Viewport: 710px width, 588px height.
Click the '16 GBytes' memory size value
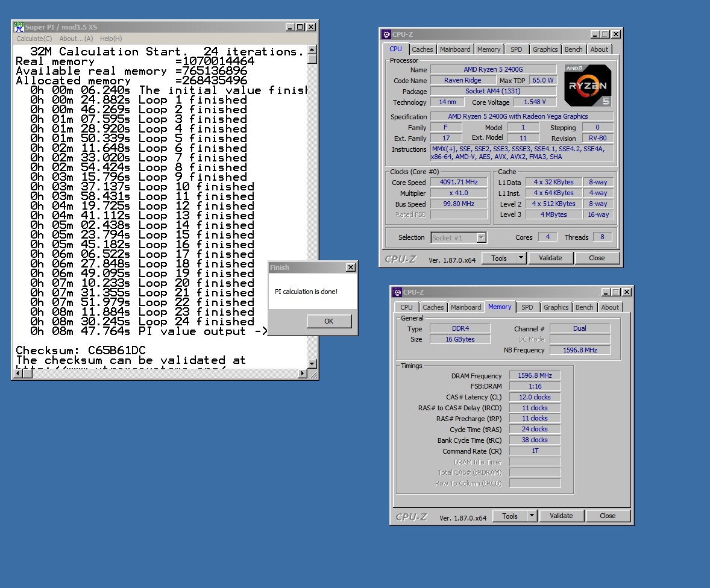pyautogui.click(x=460, y=340)
